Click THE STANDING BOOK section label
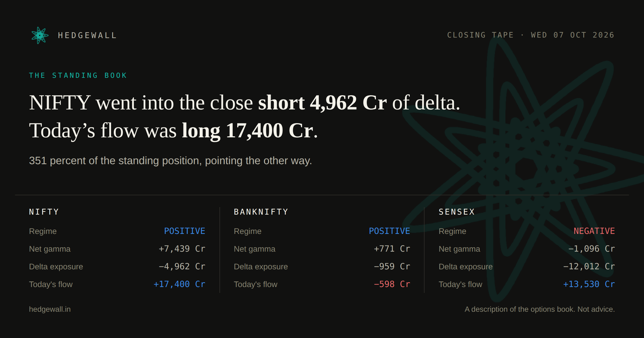 point(78,75)
